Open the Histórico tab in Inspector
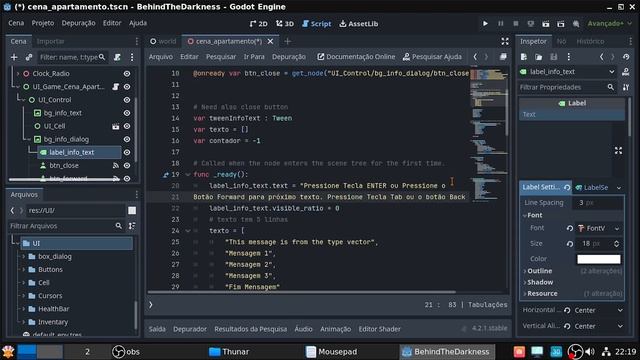This screenshot has width=640, height=360. click(x=590, y=41)
